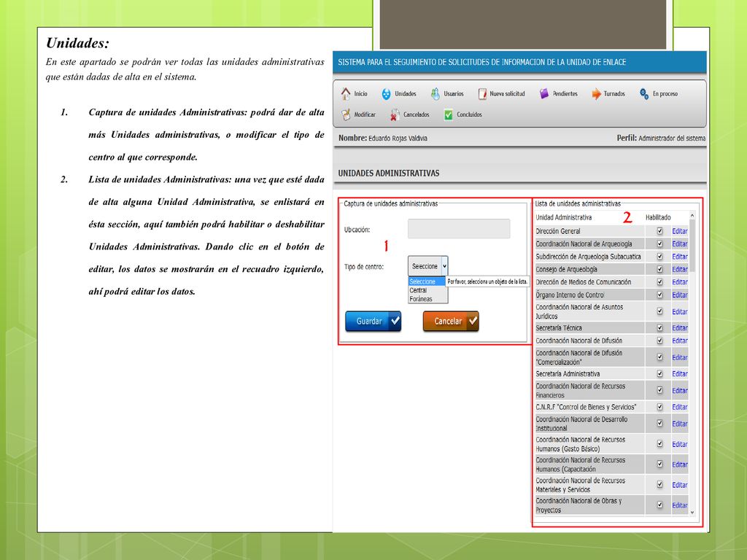Click the Habilitado column header

click(658, 217)
